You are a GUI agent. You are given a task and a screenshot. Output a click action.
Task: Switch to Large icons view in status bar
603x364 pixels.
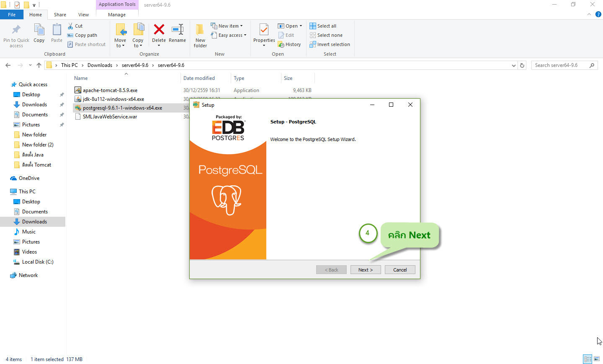(597, 359)
